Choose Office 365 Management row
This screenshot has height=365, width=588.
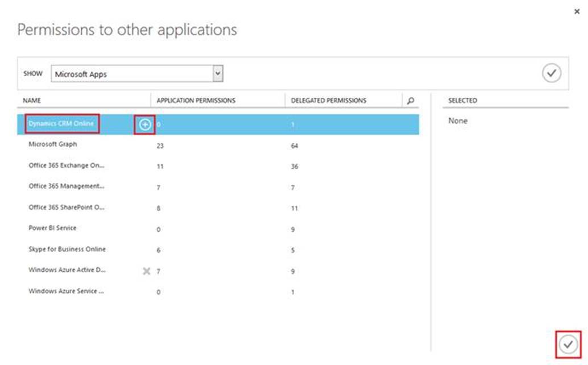click(x=67, y=186)
